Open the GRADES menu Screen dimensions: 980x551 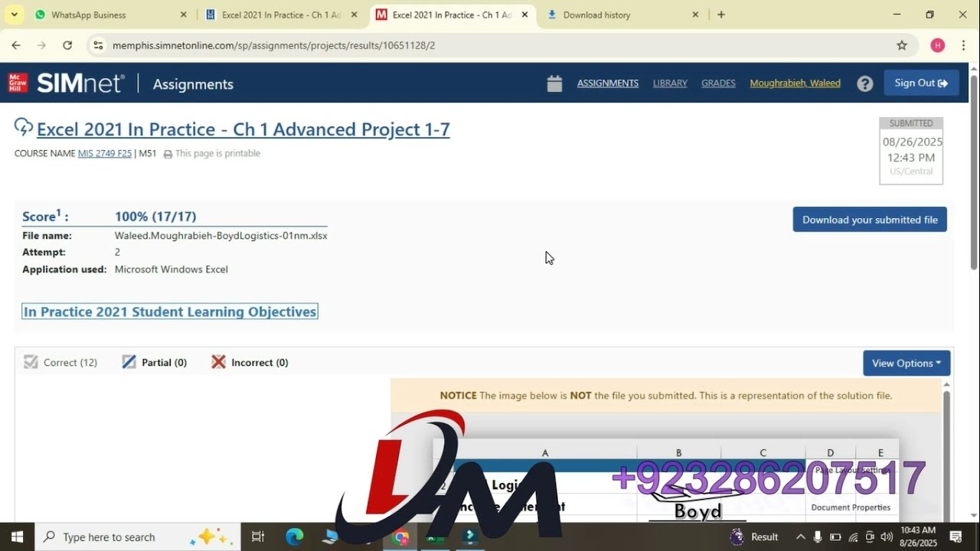[x=718, y=83]
